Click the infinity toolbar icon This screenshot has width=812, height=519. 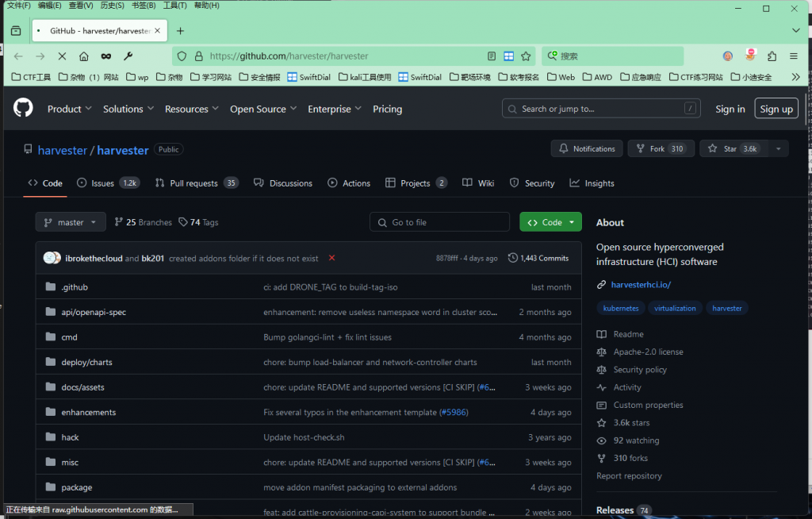click(105, 56)
